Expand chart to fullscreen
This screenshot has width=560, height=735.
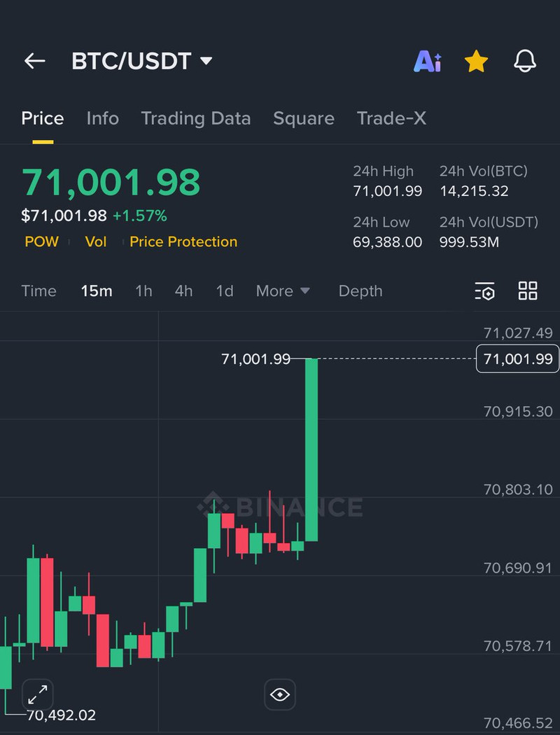point(37,695)
